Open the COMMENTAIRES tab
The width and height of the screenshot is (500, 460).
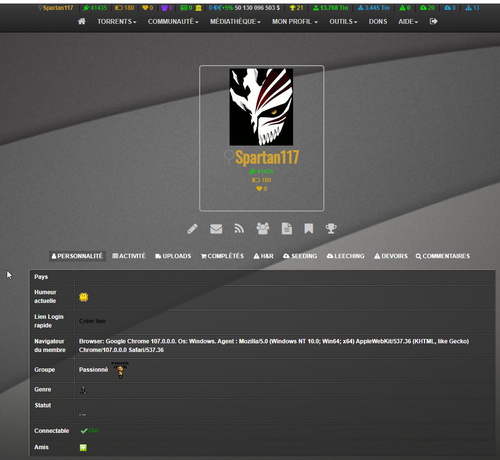coord(443,256)
